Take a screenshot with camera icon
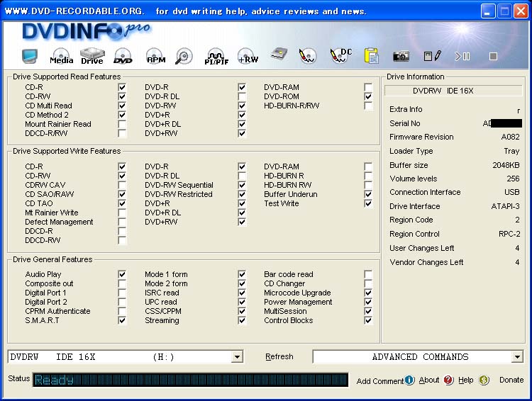The width and height of the screenshot is (532, 401). coord(401,56)
